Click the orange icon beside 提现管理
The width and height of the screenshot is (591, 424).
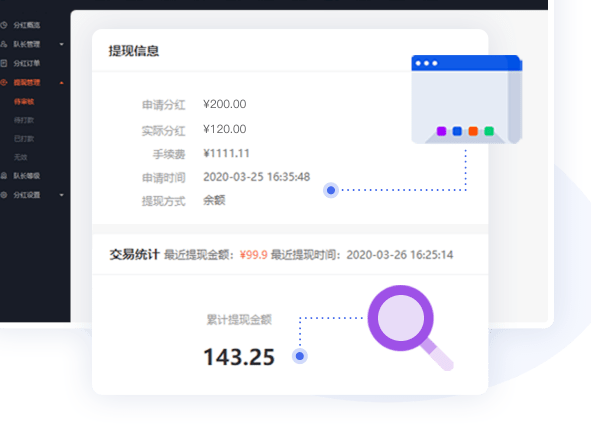[4, 82]
